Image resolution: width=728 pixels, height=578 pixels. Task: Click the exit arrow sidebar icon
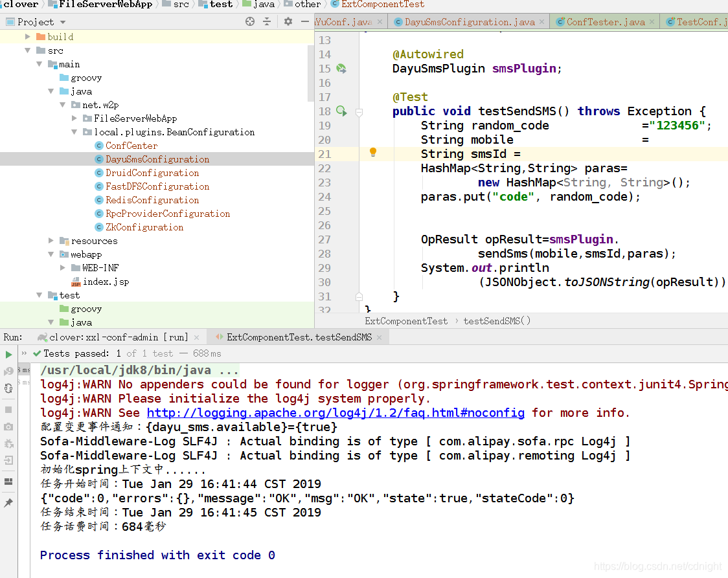pos(8,460)
